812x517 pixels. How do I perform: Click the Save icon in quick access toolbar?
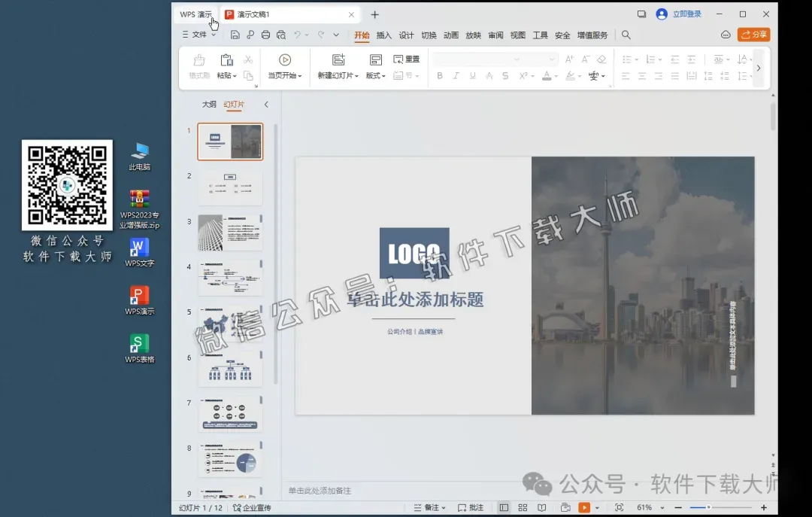pyautogui.click(x=235, y=35)
